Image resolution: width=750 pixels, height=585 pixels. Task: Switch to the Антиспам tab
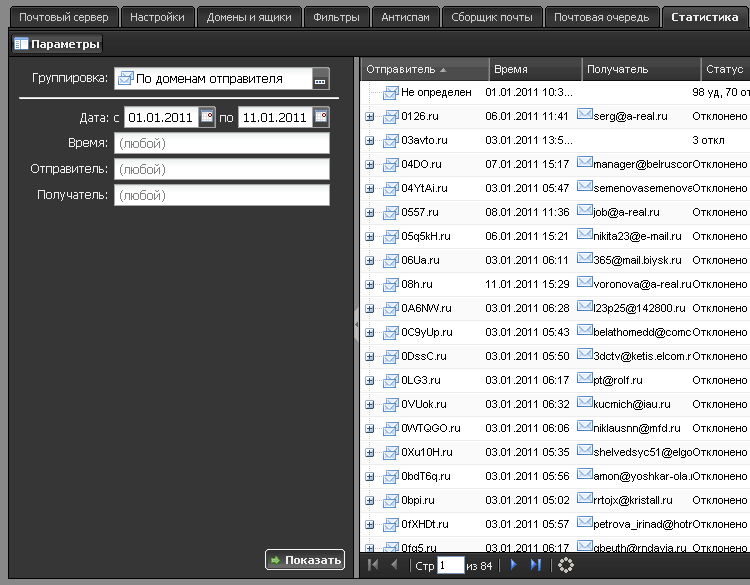(x=404, y=17)
